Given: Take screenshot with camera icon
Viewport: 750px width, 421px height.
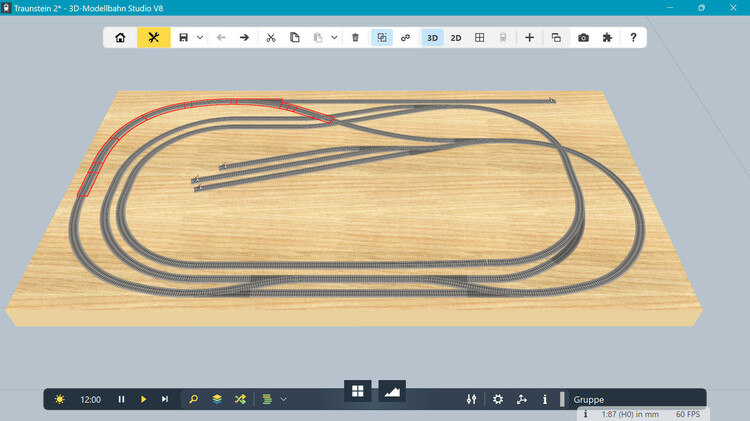Looking at the screenshot, I should (x=583, y=37).
